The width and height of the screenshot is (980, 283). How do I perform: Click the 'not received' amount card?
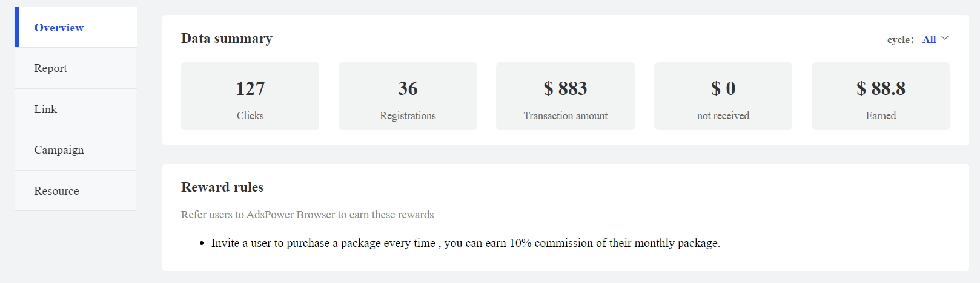pyautogui.click(x=723, y=96)
